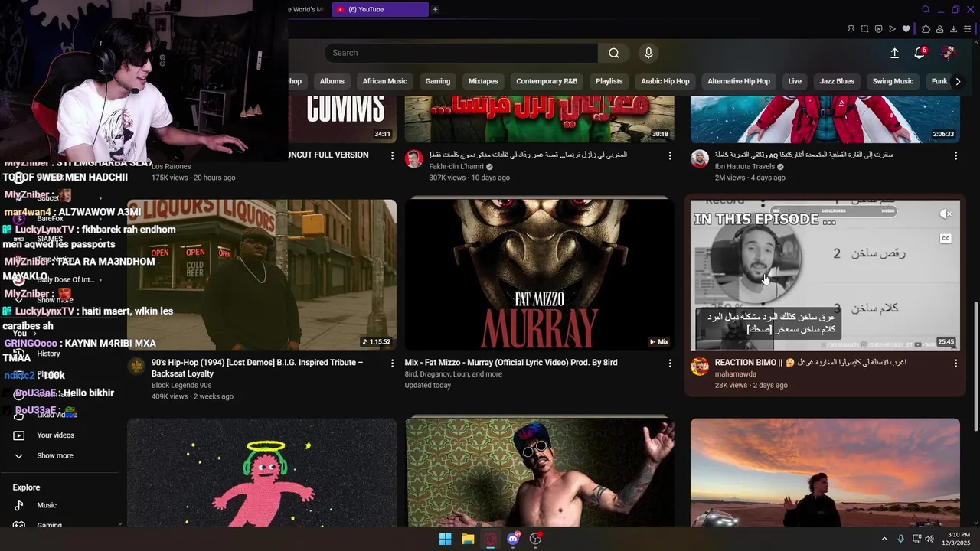Toggle captions on the REACTION BIMO preview
Image resolution: width=980 pixels, height=551 pixels.
pos(946,239)
